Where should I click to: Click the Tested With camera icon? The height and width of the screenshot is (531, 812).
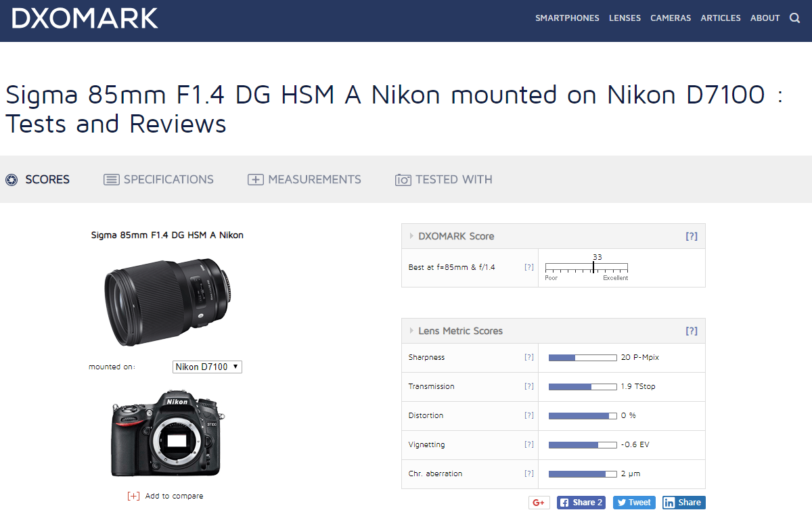[403, 180]
